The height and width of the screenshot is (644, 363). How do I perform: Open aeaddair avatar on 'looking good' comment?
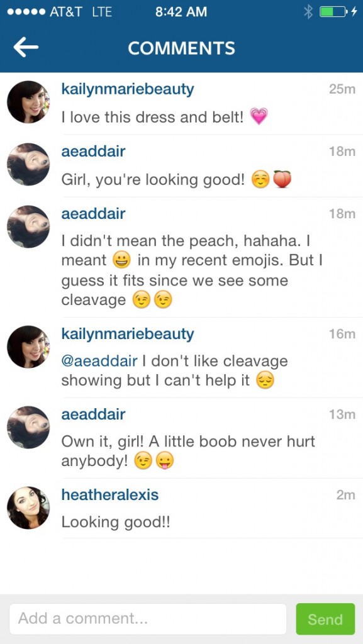coord(28,164)
